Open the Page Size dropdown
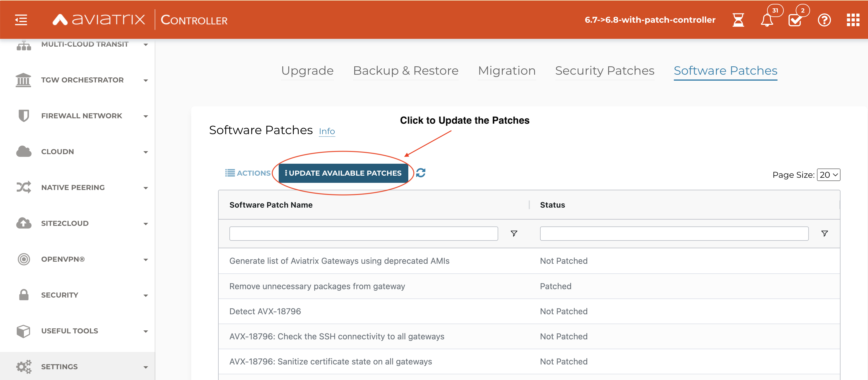Viewport: 868px width, 380px height. 828,175
